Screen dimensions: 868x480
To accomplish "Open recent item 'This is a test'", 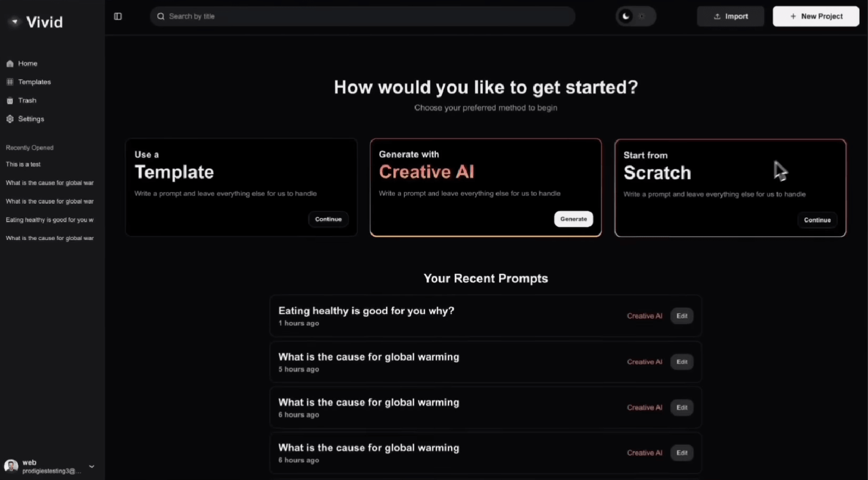I will coord(23,164).
